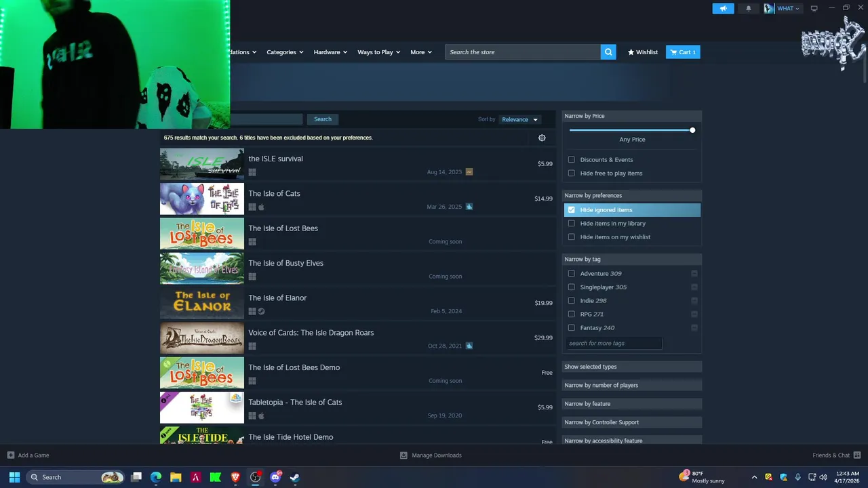This screenshot has width=868, height=488.
Task: Click the Steam Deck badge for Voice of Cards
Action: pos(469,346)
